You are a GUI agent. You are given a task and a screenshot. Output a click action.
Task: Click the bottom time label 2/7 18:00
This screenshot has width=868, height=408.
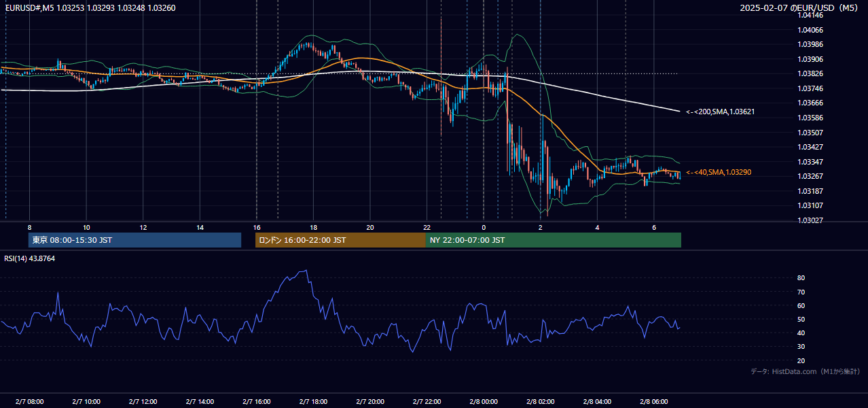pyautogui.click(x=313, y=402)
